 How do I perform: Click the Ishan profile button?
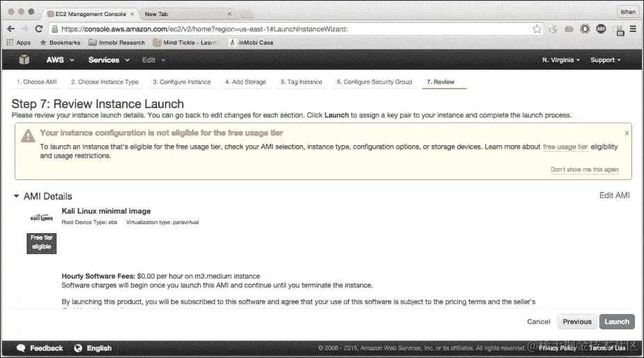627,12
